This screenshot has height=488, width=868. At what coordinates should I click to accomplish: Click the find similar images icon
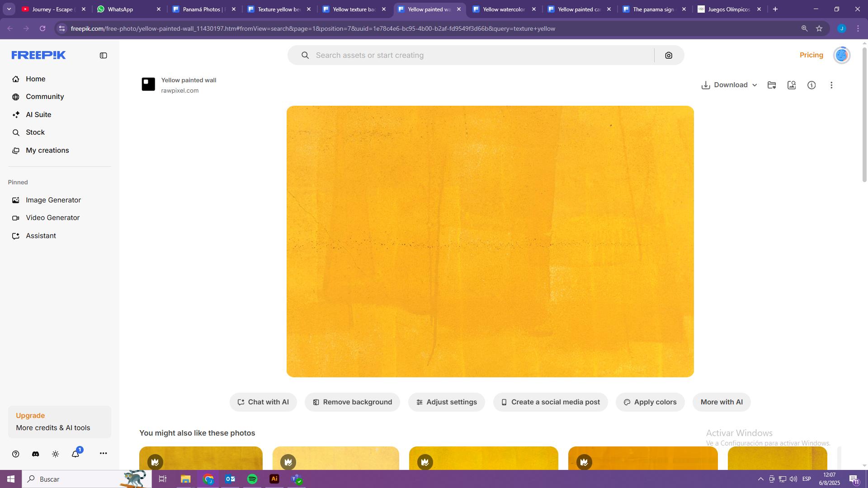click(792, 85)
